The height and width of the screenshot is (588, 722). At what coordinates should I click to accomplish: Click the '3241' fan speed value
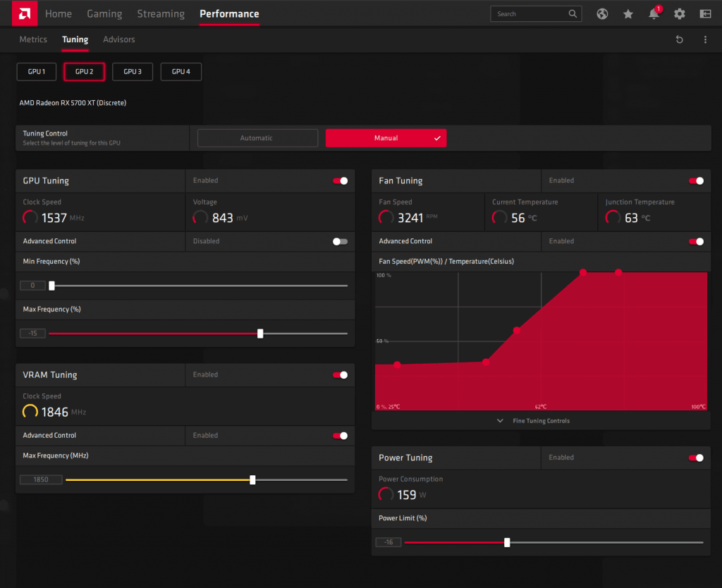[410, 218]
